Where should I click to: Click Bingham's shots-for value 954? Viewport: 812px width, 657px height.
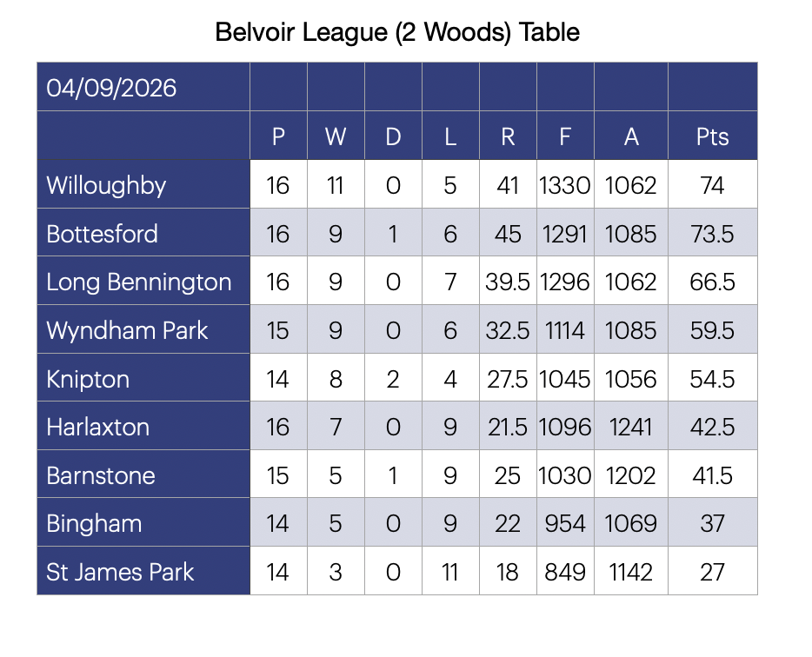point(565,523)
